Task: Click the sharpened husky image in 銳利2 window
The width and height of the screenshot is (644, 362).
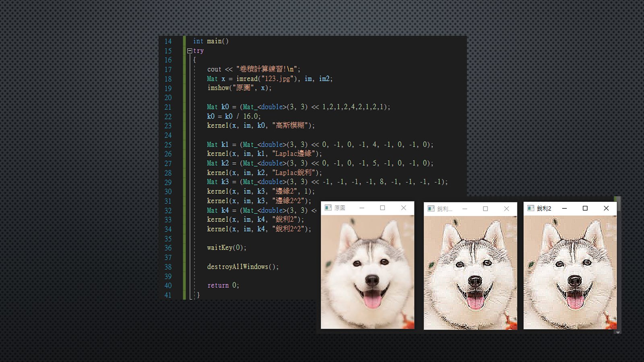Action: coord(570,272)
